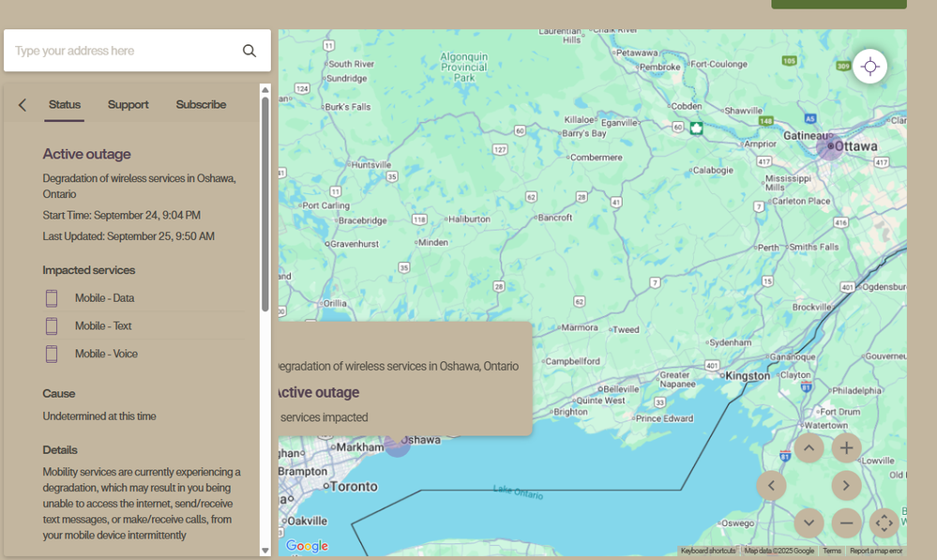The height and width of the screenshot is (560, 937).
Task: Click the Ottawa outage map marker
Action: pyautogui.click(x=829, y=146)
